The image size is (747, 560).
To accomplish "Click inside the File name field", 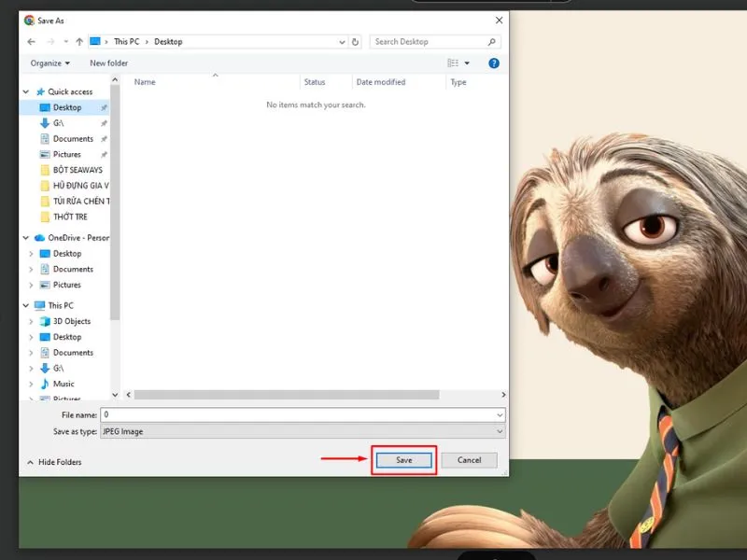I will 280,414.
